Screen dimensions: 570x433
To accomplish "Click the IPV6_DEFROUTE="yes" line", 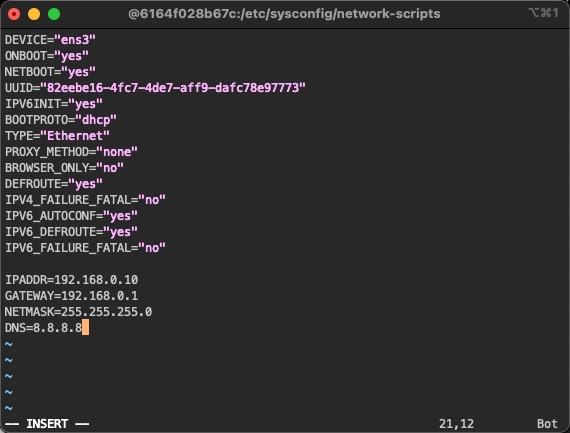I will pyautogui.click(x=71, y=232).
